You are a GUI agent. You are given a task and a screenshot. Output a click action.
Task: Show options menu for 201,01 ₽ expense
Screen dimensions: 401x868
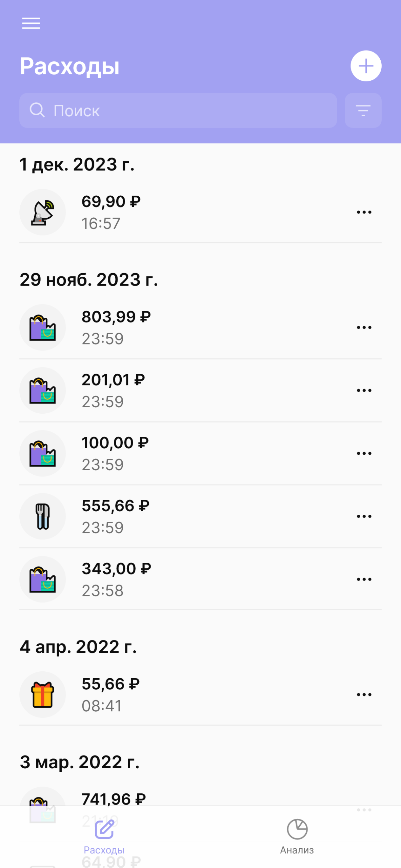click(x=364, y=390)
